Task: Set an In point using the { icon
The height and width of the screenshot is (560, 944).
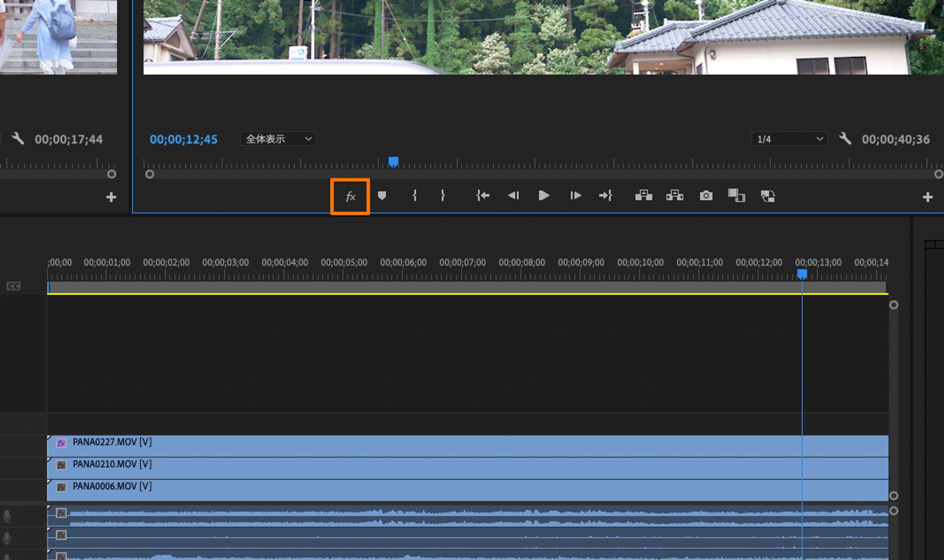Action: (414, 196)
